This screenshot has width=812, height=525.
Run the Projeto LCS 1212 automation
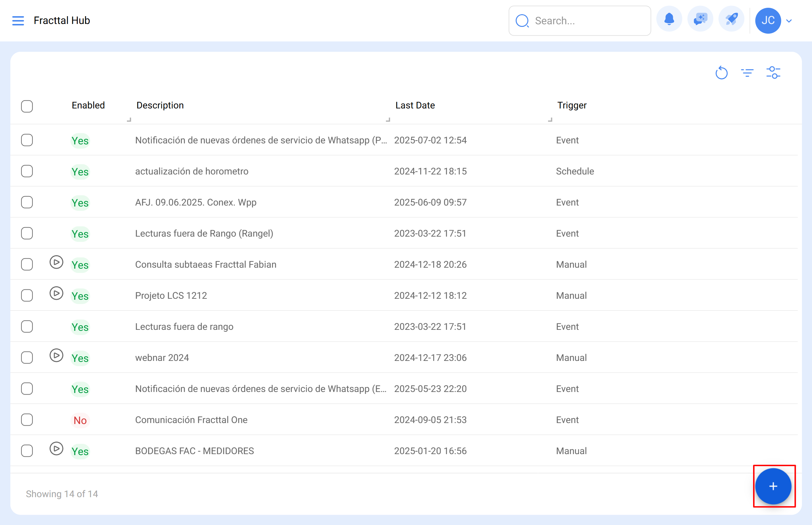[x=56, y=293]
